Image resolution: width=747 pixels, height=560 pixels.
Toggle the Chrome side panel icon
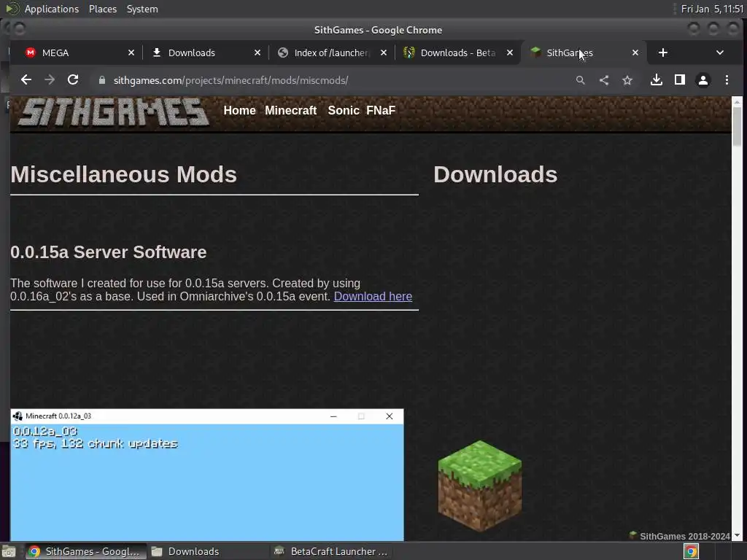(680, 80)
